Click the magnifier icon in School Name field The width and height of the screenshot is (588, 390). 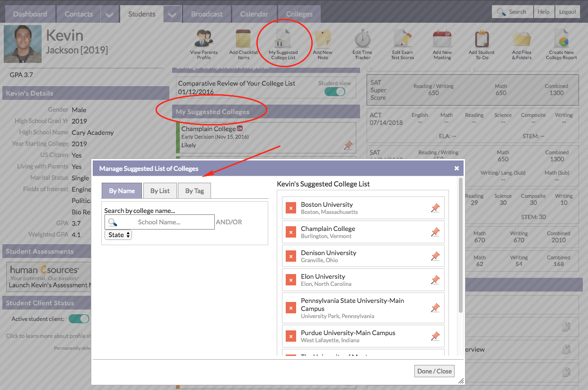click(x=112, y=222)
